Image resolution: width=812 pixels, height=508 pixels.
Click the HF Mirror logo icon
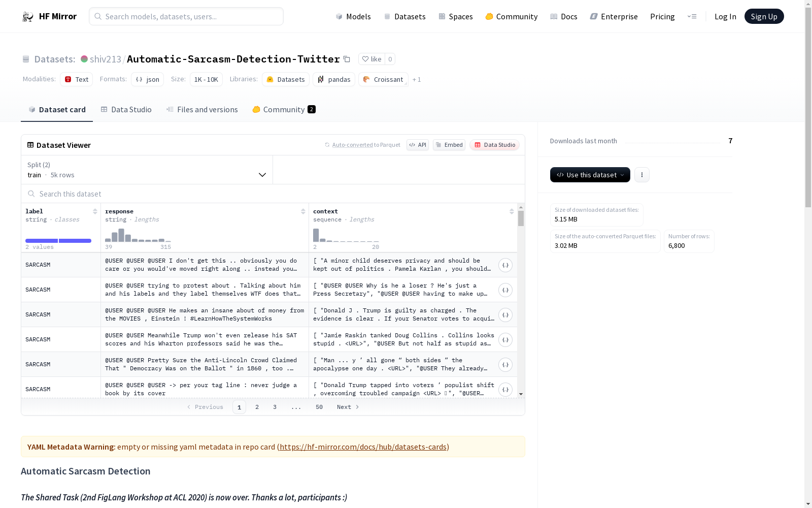tap(28, 16)
